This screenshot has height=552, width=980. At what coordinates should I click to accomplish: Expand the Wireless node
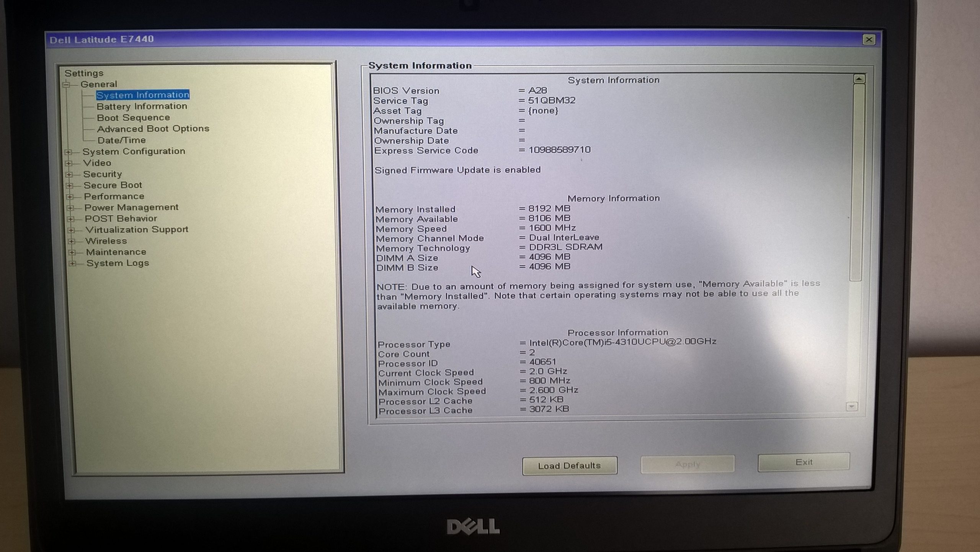tap(71, 241)
